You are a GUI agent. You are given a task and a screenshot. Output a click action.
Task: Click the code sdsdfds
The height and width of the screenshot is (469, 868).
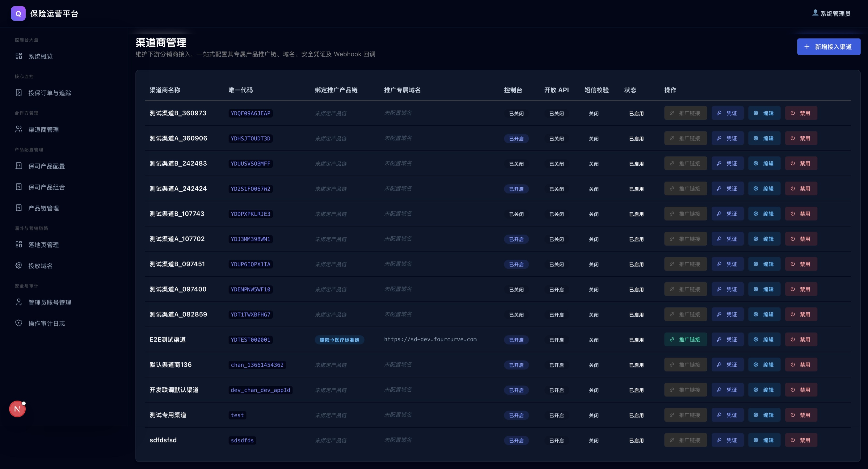pyautogui.click(x=242, y=440)
